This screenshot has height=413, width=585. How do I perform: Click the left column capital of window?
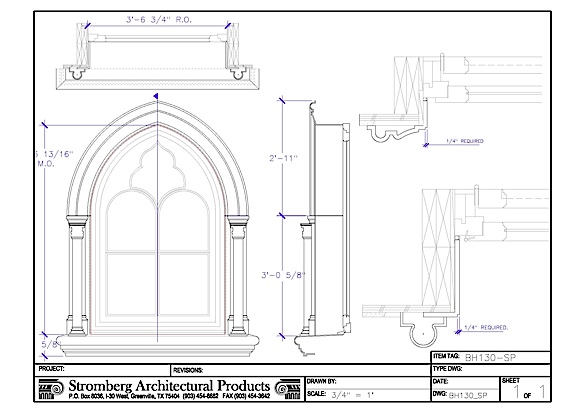[x=76, y=227]
